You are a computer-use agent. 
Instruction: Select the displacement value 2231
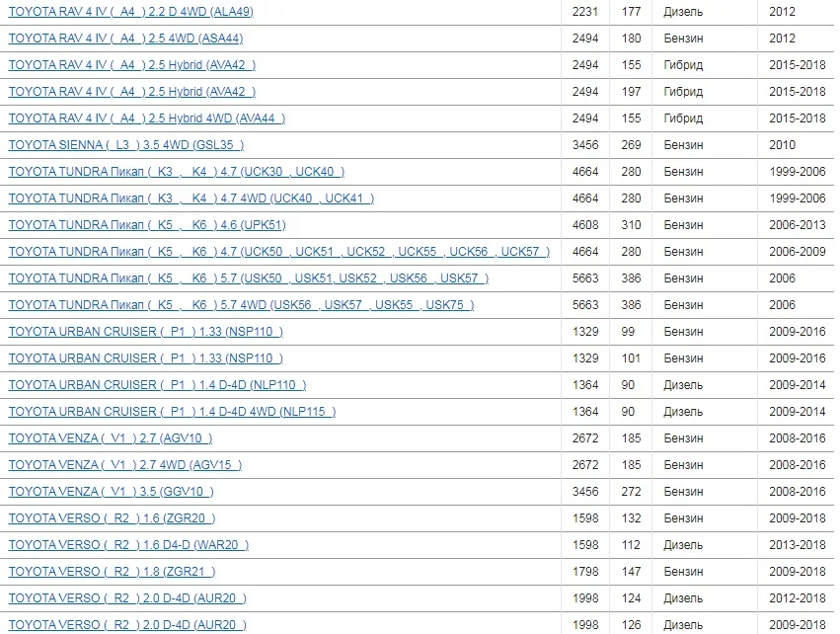coord(585,12)
